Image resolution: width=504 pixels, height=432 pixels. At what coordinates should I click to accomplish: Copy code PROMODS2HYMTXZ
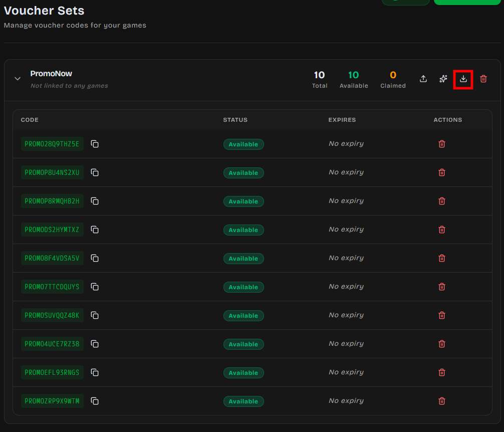tap(95, 230)
